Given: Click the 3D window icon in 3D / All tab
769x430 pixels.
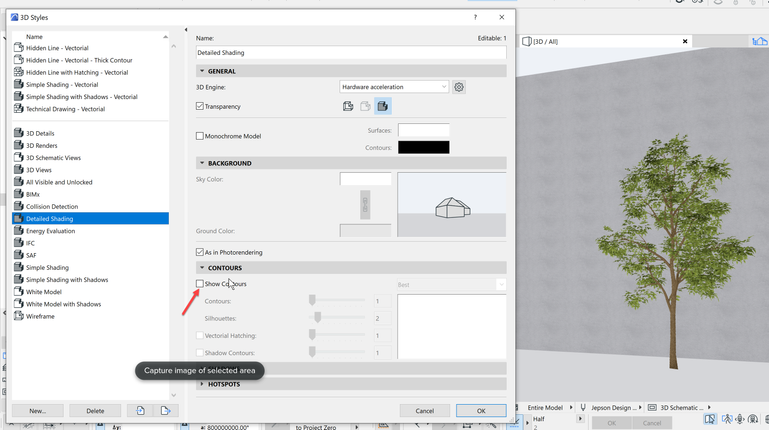Looking at the screenshot, I should 527,42.
